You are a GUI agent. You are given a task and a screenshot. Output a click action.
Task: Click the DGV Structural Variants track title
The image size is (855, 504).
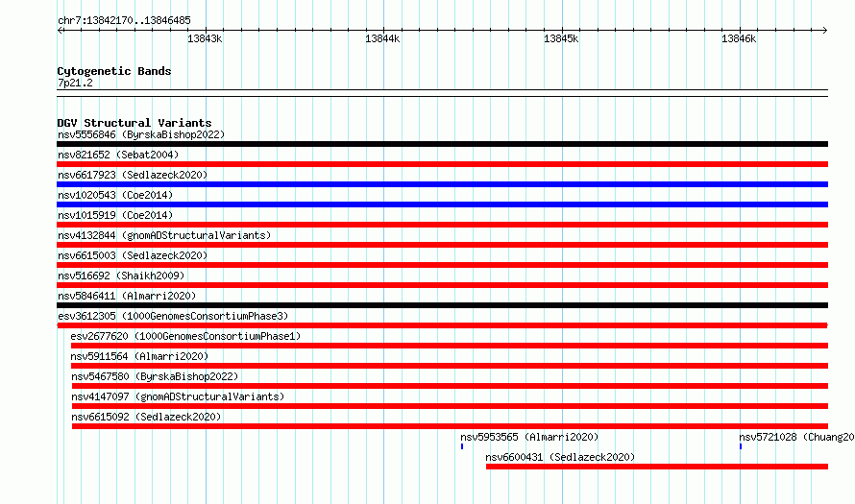click(x=134, y=123)
